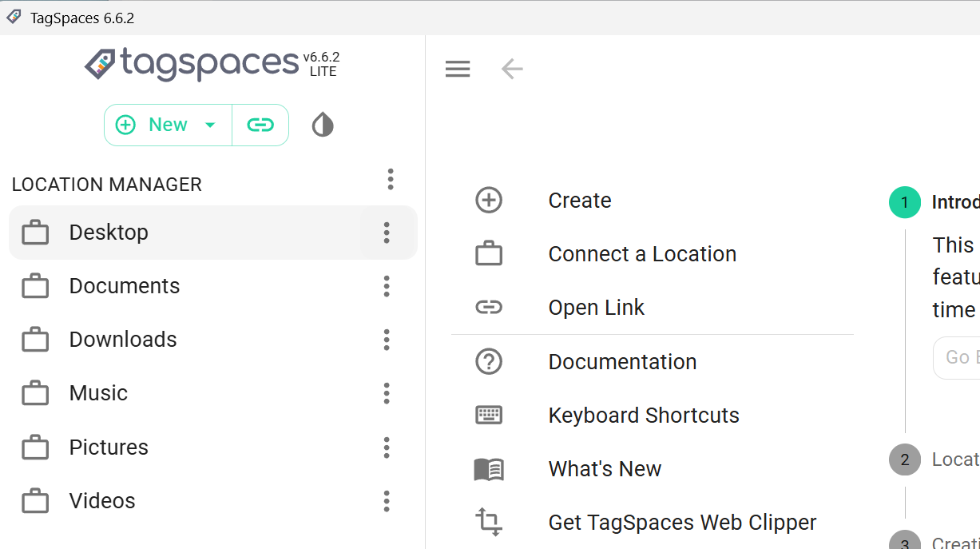Click the TagSpaces logo

pyautogui.click(x=192, y=64)
